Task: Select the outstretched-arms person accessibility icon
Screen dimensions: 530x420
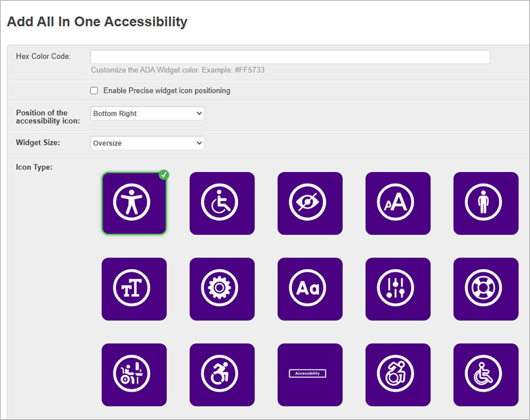Action: (x=134, y=204)
